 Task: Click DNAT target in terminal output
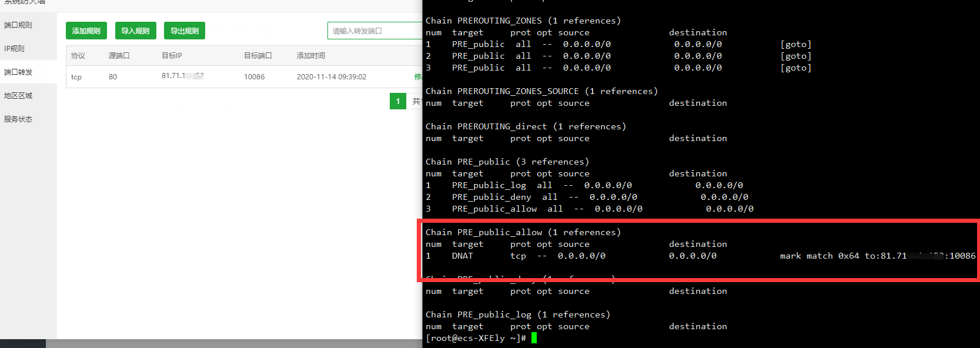point(463,256)
